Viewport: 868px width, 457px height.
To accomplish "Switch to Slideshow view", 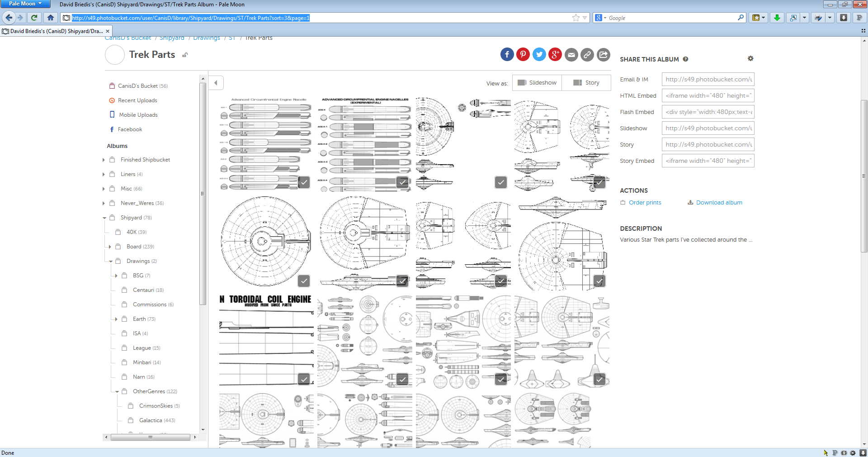I will pos(537,83).
